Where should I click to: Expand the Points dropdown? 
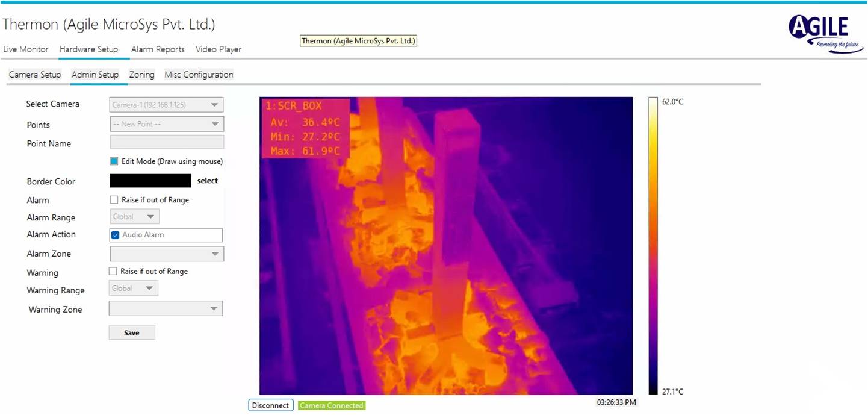click(166, 124)
